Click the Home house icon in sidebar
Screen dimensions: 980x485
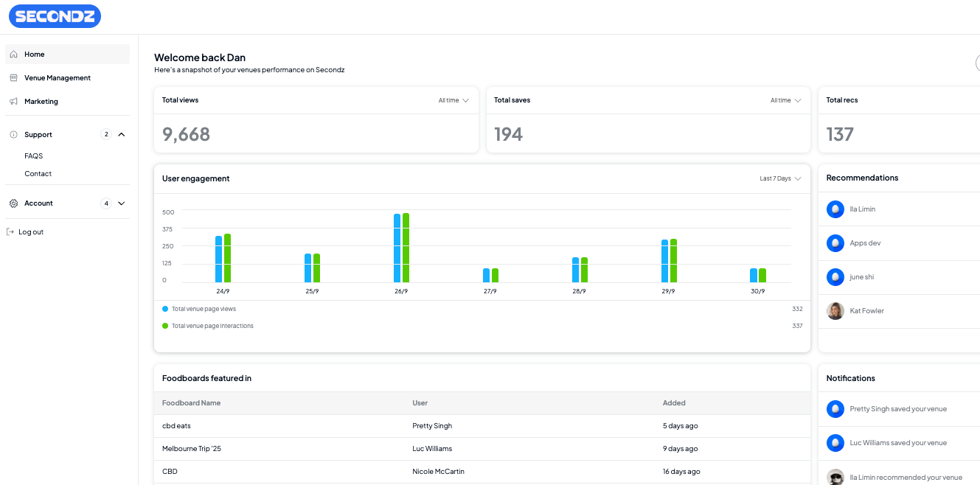(x=13, y=55)
